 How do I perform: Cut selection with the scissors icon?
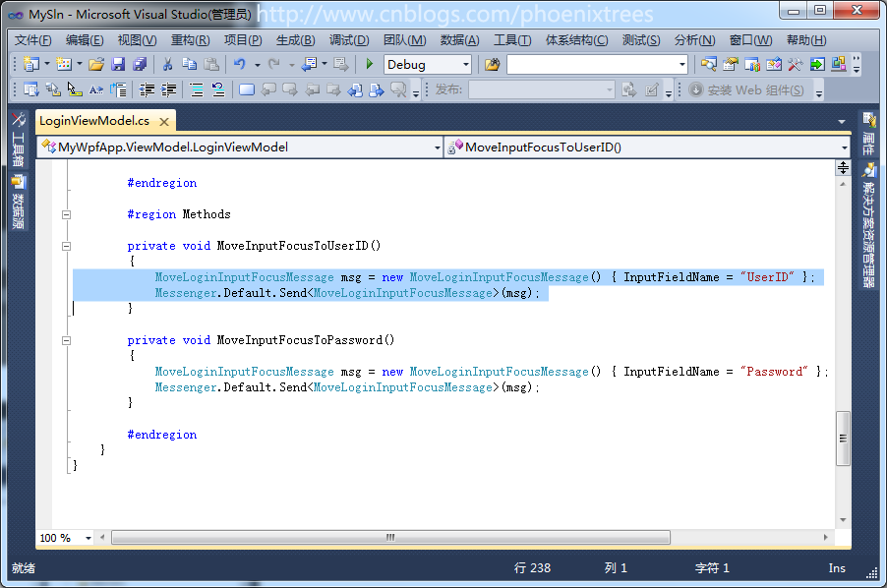click(167, 65)
